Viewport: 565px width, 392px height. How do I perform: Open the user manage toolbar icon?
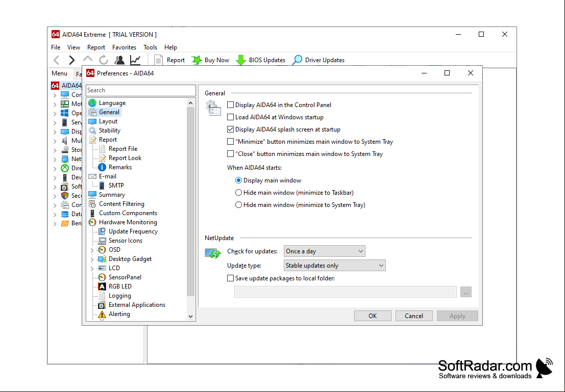[119, 60]
